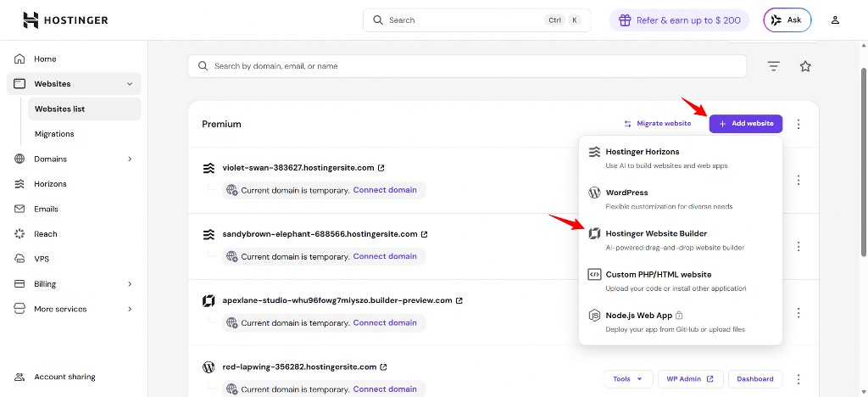Expand the Domains sidebar chevron
This screenshot has height=397, width=868.
point(130,159)
